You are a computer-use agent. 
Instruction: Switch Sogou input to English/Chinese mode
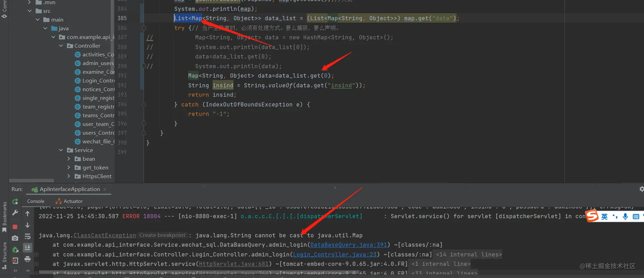[604, 216]
